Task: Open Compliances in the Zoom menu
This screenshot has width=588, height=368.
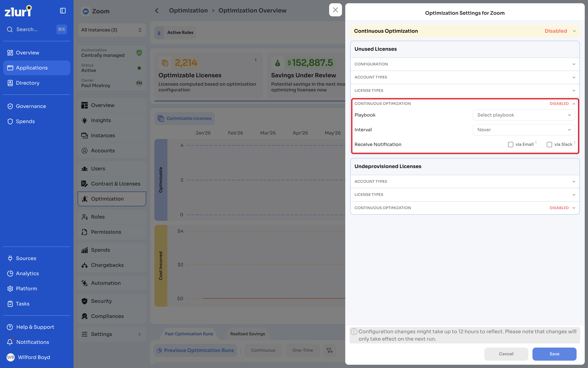Action: pos(112,316)
